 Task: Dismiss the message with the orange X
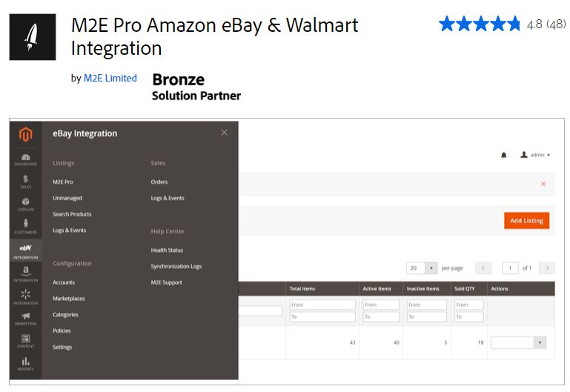tap(543, 184)
